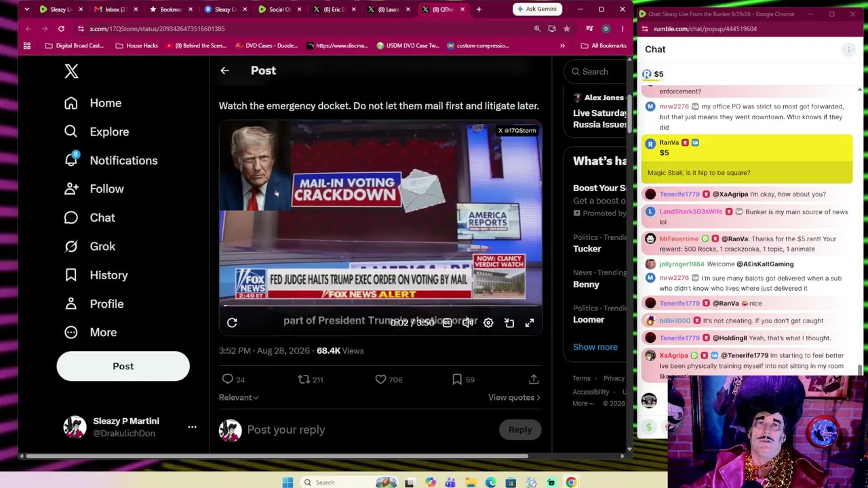Enter fullscreen on the video

coord(530,323)
